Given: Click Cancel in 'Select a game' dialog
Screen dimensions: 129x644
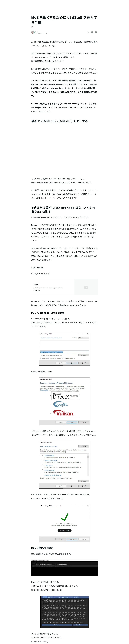Looking at the screenshot, I should [84, 363].
